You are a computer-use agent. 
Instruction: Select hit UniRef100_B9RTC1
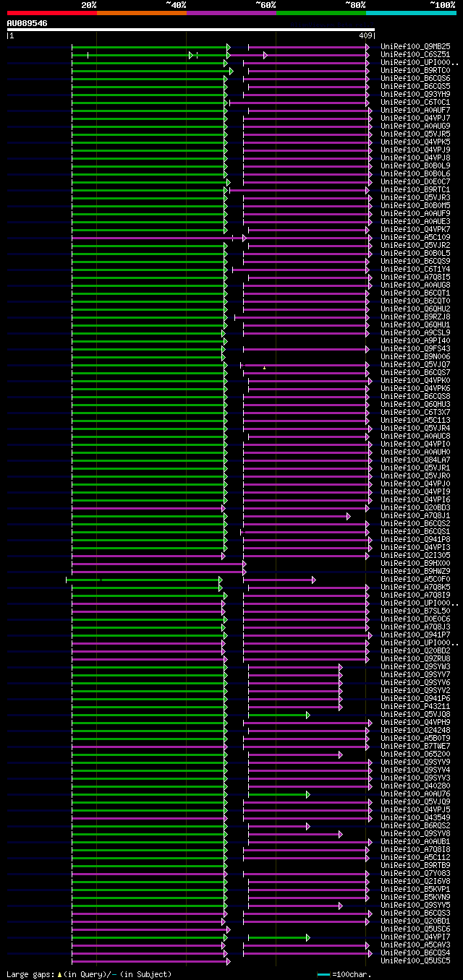(415, 189)
